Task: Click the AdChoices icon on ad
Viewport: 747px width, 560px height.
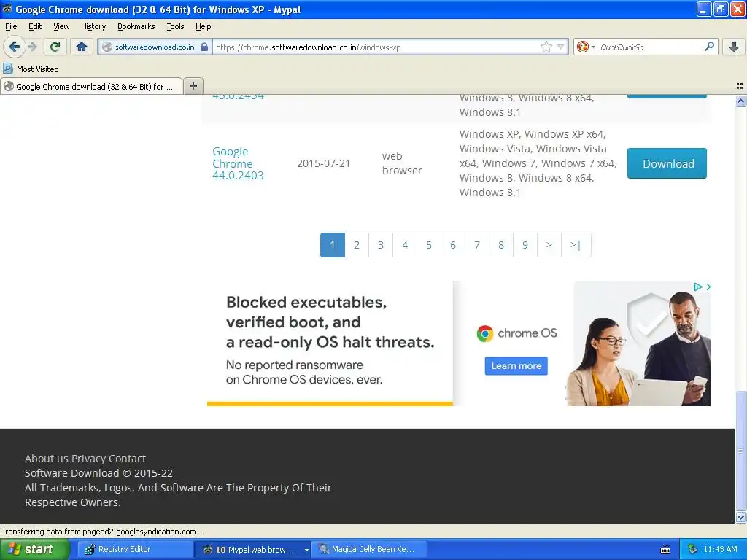Action: 698,287
